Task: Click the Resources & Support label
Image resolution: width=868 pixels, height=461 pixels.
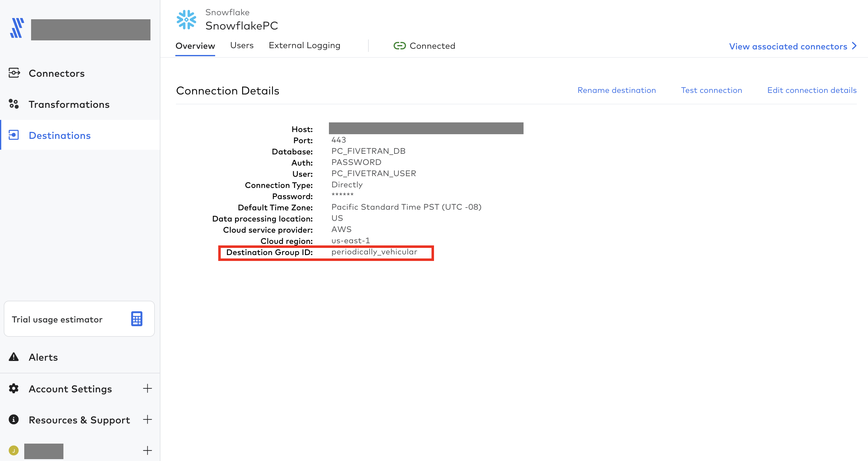Action: [x=79, y=420]
